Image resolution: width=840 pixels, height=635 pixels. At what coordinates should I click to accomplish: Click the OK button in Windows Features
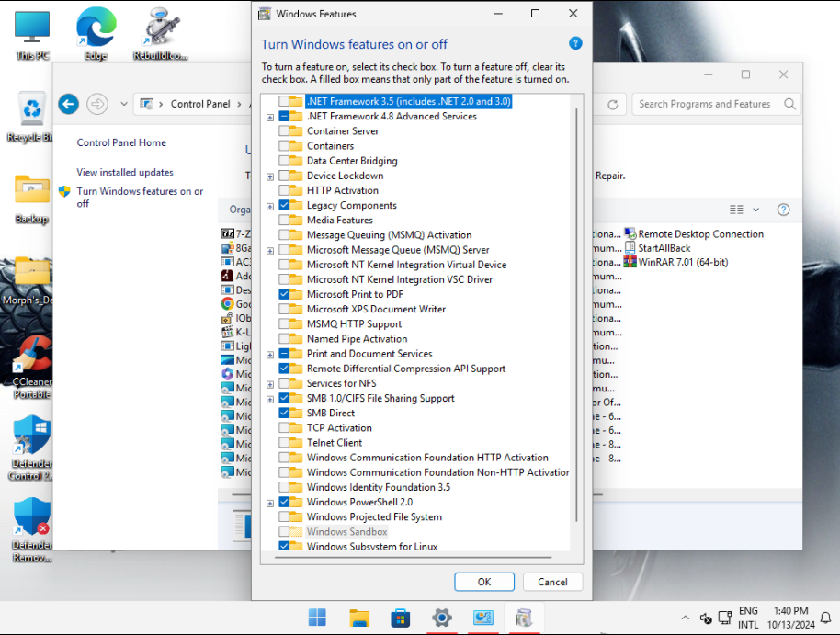[x=484, y=582]
